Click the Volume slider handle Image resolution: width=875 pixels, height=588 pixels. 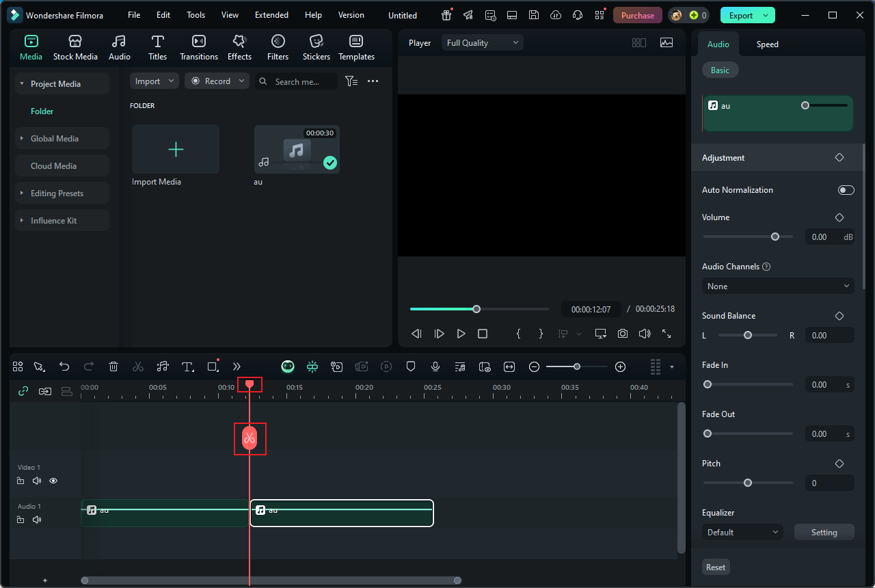775,237
